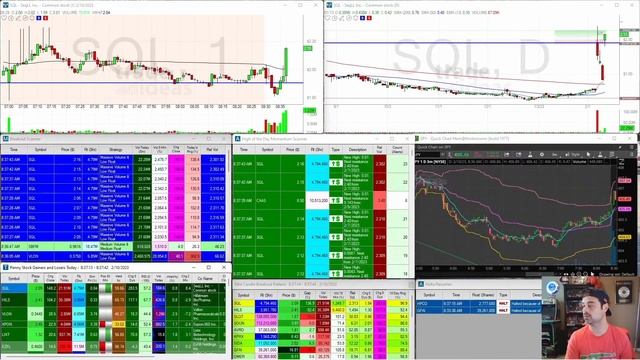Click the app icon in High of the Day scanner title bar
The height and width of the screenshot is (360, 640).
pyautogui.click(x=238, y=139)
